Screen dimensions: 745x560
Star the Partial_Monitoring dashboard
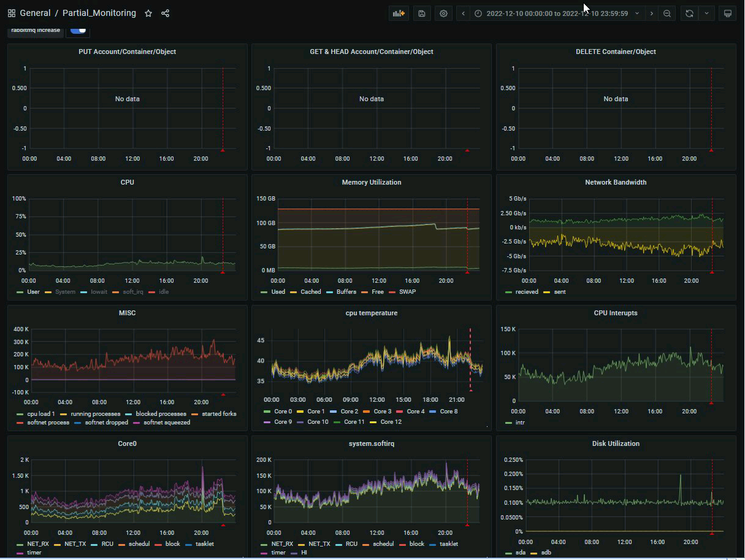[148, 13]
